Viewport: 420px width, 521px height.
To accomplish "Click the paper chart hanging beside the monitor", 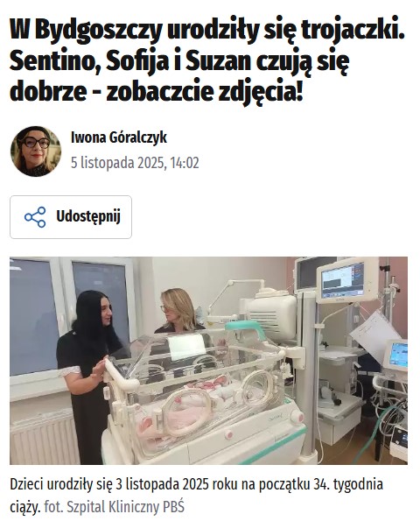I will (x=373, y=335).
